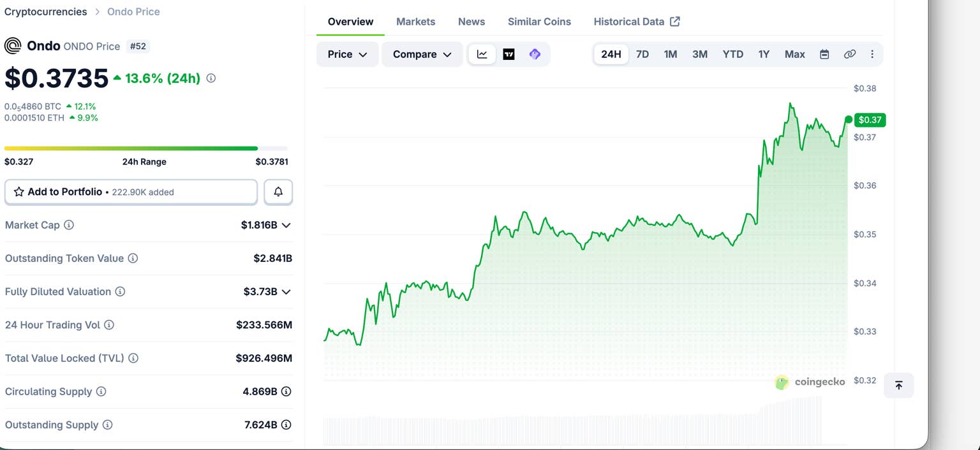Click info icon beside 13.6% (24h)

211,78
